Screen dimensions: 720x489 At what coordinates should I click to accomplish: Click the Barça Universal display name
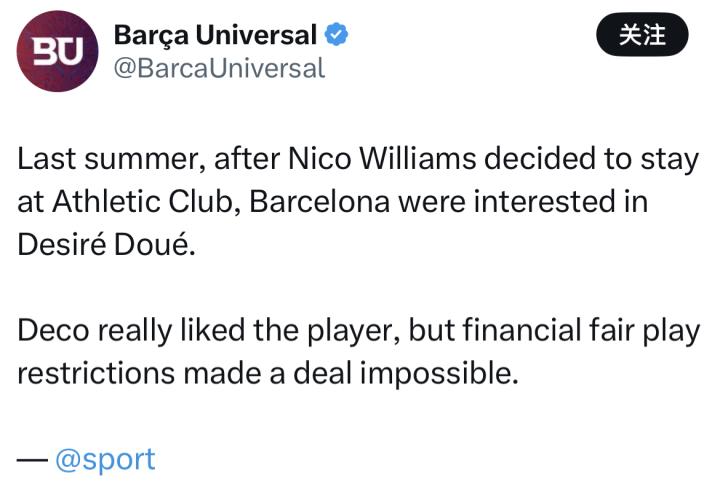coord(215,36)
